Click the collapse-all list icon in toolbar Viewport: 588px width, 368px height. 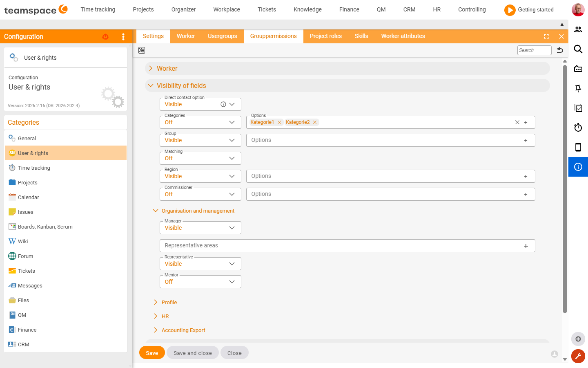click(142, 50)
